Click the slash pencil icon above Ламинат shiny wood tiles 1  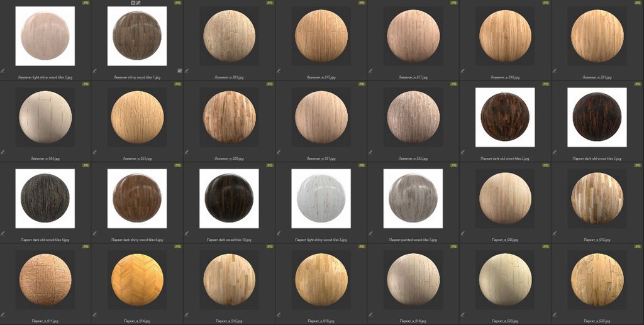pyautogui.click(x=138, y=3)
